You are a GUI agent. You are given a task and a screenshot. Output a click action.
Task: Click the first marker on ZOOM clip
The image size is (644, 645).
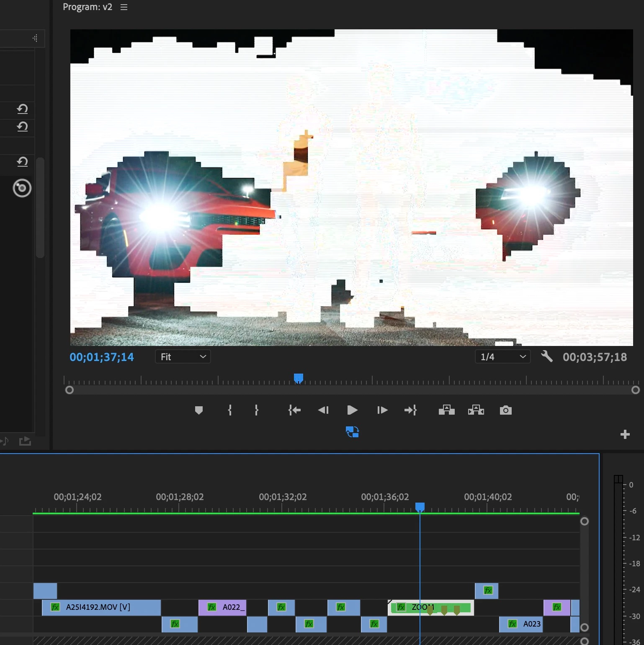(x=430, y=610)
